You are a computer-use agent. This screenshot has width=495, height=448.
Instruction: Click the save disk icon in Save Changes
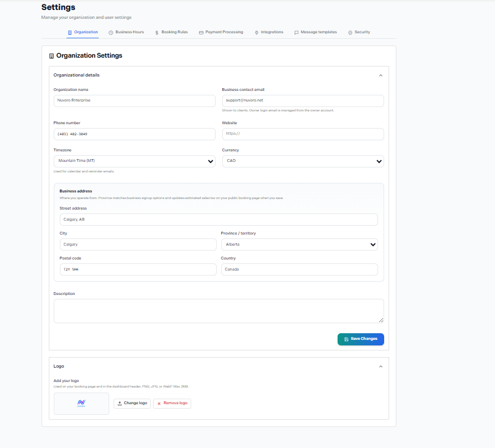click(346, 339)
